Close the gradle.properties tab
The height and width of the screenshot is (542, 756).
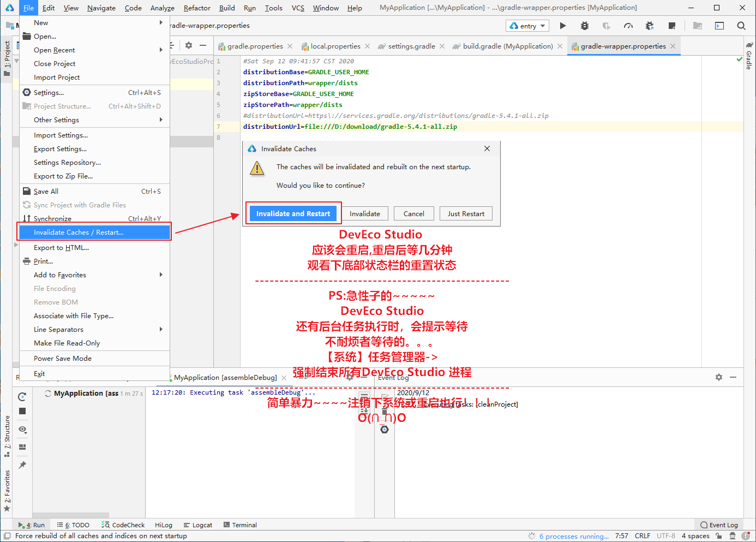[x=290, y=46]
